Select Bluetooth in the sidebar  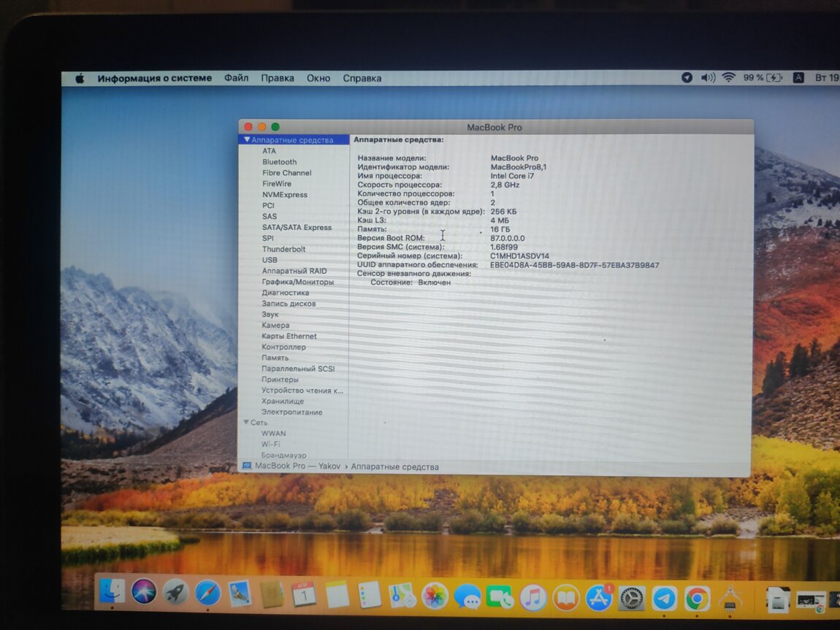pyautogui.click(x=279, y=161)
